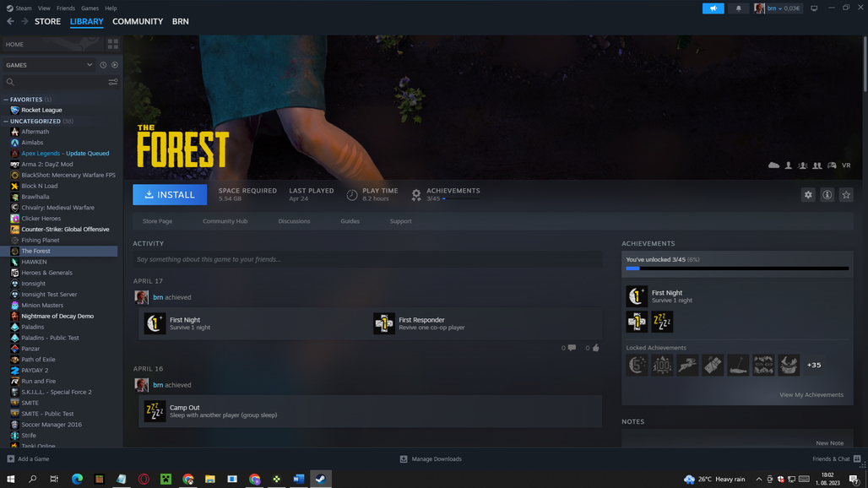Click the achievements gear icon
This screenshot has height=488, width=868.
[x=416, y=195]
